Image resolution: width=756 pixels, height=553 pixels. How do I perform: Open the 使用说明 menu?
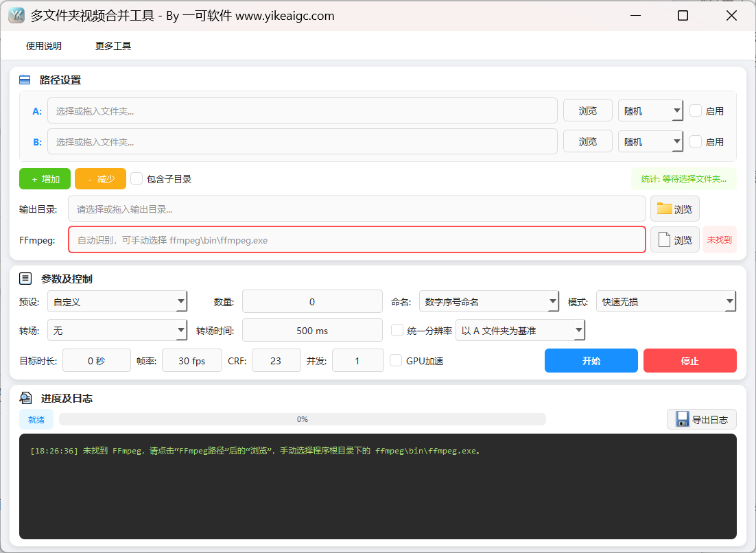click(44, 46)
